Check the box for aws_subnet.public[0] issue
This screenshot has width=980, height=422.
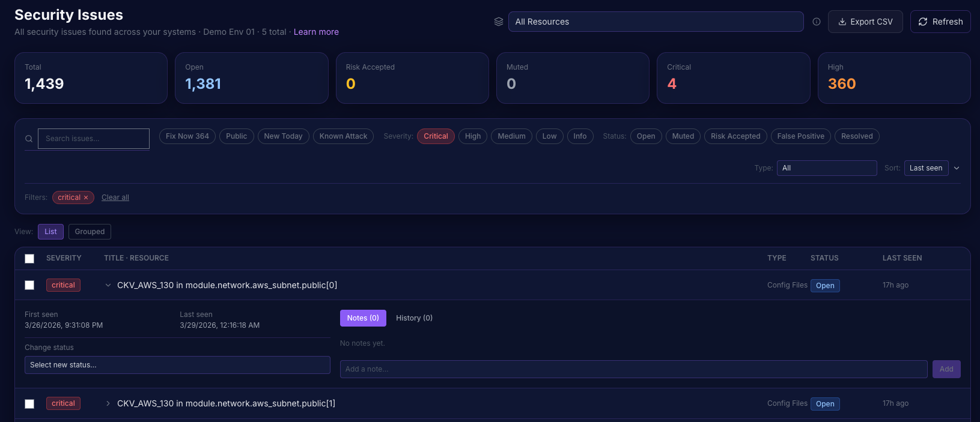(29, 285)
